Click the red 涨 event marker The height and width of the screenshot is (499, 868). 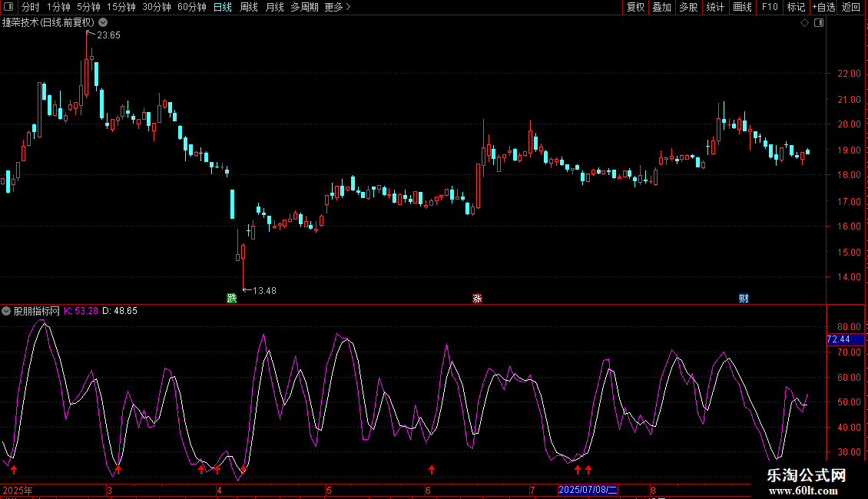click(x=477, y=299)
